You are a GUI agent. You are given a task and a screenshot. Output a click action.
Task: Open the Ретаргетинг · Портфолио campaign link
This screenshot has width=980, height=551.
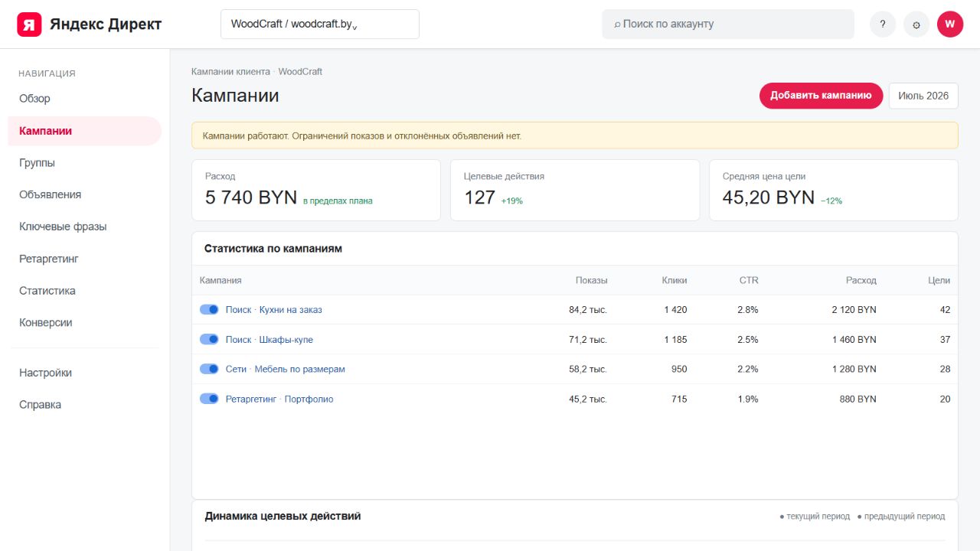coord(279,399)
